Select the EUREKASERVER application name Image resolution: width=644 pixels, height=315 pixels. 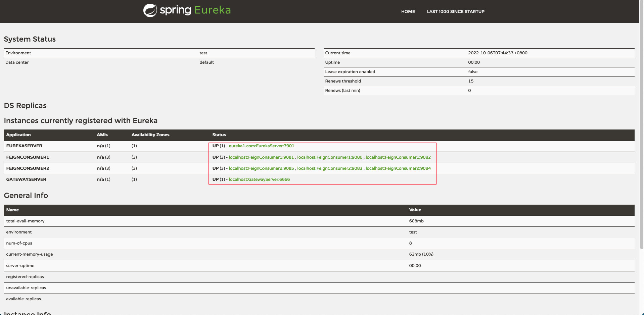point(24,146)
